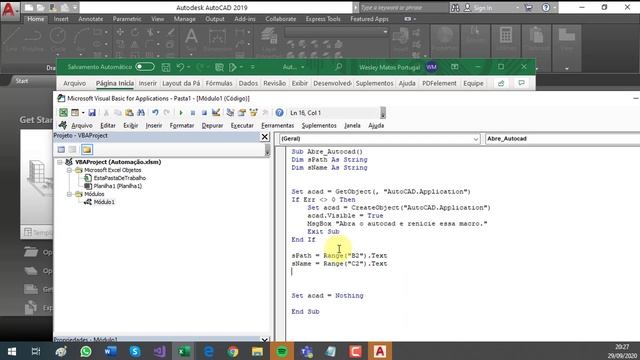The width and height of the screenshot is (640, 360).
Task: Click the Paste icon in VBA toolbar
Action: (129, 113)
